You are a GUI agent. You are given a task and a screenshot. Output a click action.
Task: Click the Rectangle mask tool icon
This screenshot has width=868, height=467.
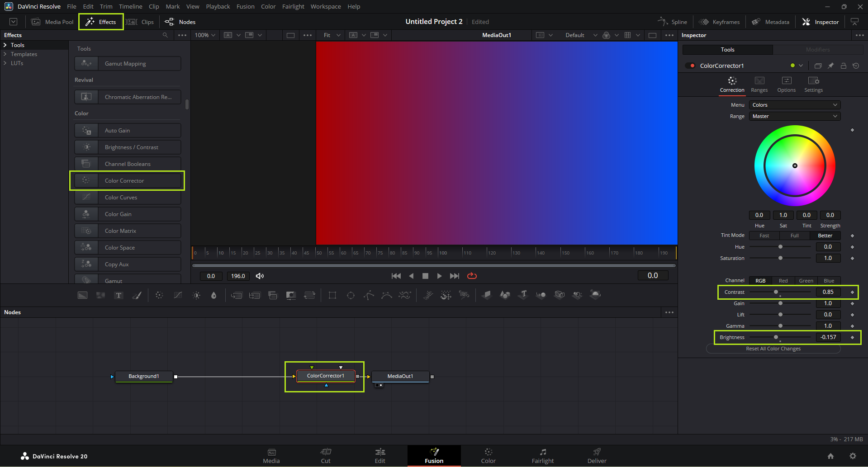[x=332, y=295]
